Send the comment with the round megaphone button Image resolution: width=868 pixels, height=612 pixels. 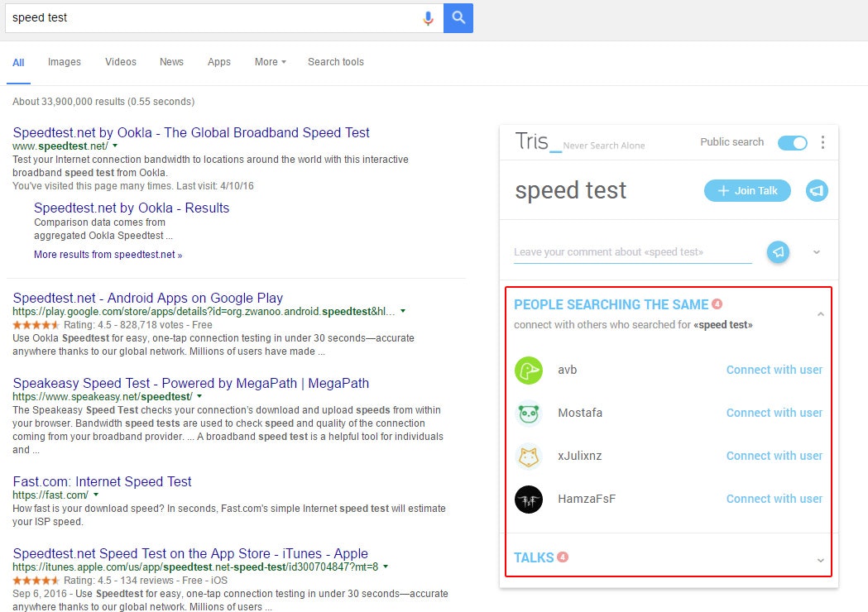pyautogui.click(x=778, y=252)
